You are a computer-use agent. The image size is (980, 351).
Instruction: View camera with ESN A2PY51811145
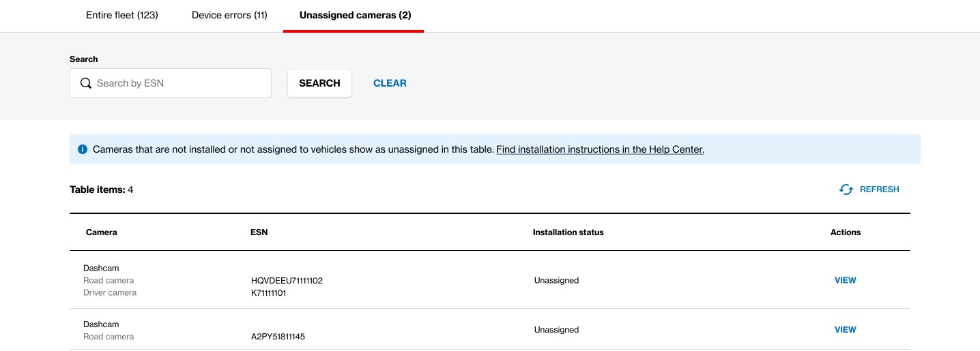(846, 330)
